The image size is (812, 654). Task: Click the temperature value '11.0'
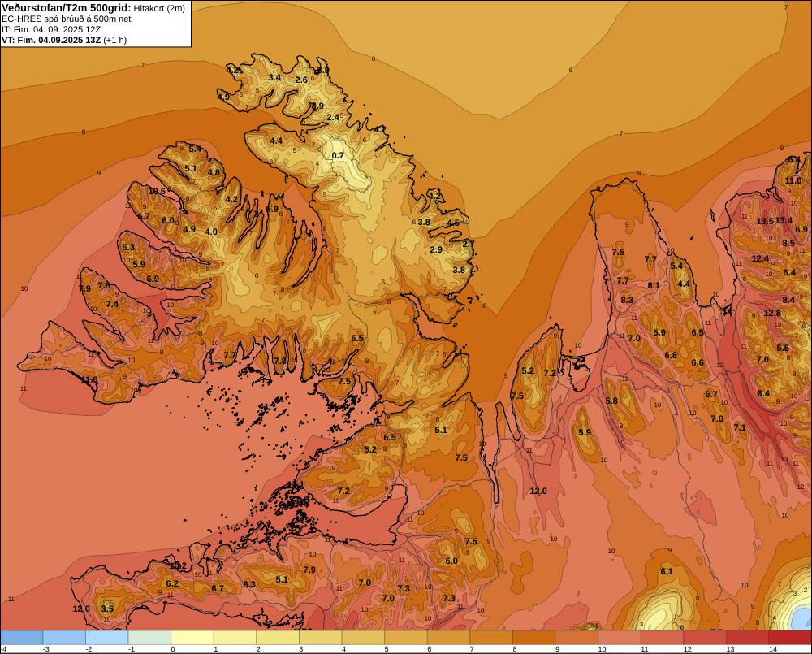pyautogui.click(x=793, y=181)
